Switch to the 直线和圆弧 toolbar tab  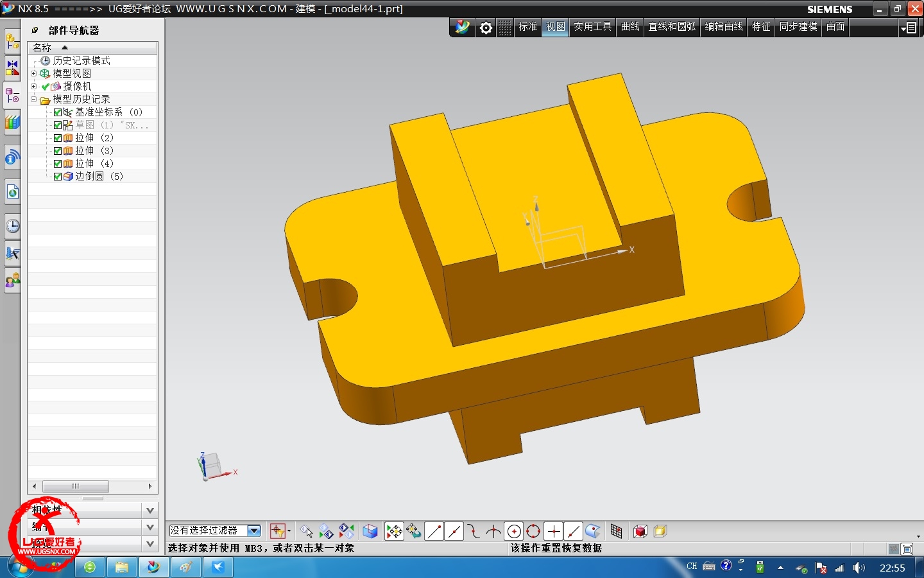point(672,27)
